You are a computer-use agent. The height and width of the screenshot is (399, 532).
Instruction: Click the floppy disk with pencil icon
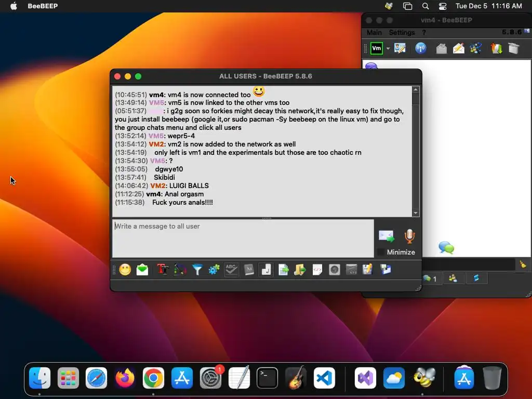pos(368,270)
